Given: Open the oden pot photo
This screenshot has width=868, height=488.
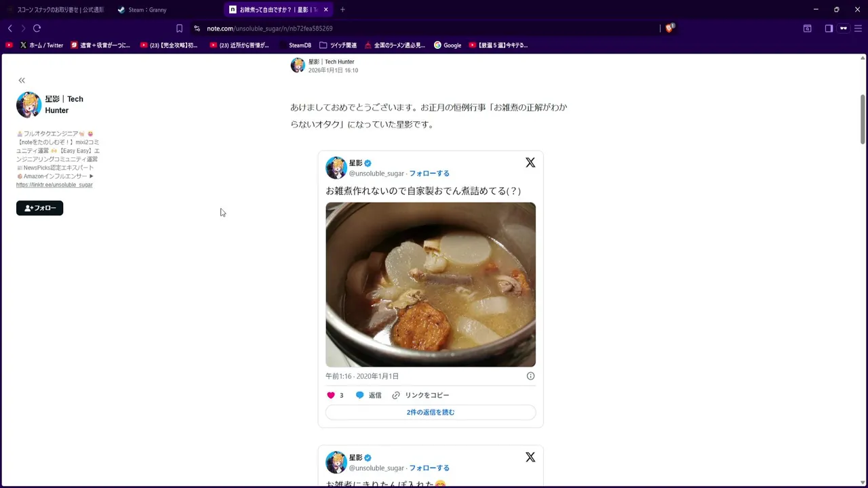Looking at the screenshot, I should click(x=431, y=285).
